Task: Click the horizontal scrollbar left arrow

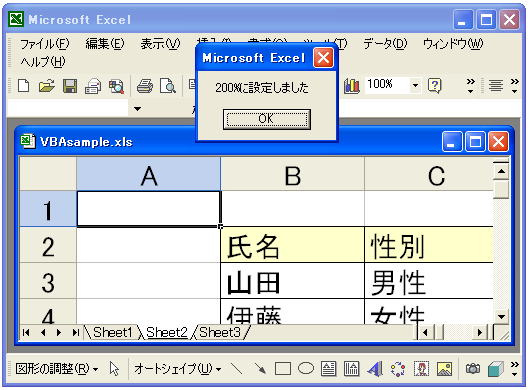Action: (x=425, y=333)
